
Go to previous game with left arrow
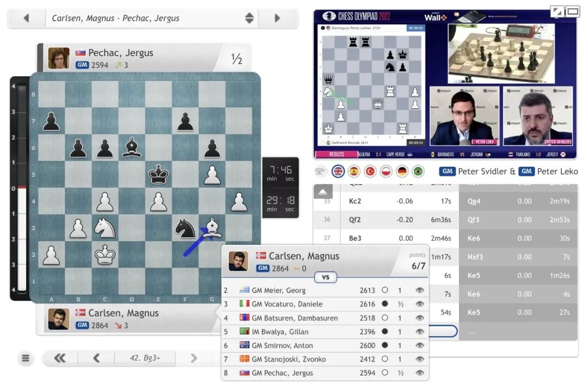(x=26, y=18)
